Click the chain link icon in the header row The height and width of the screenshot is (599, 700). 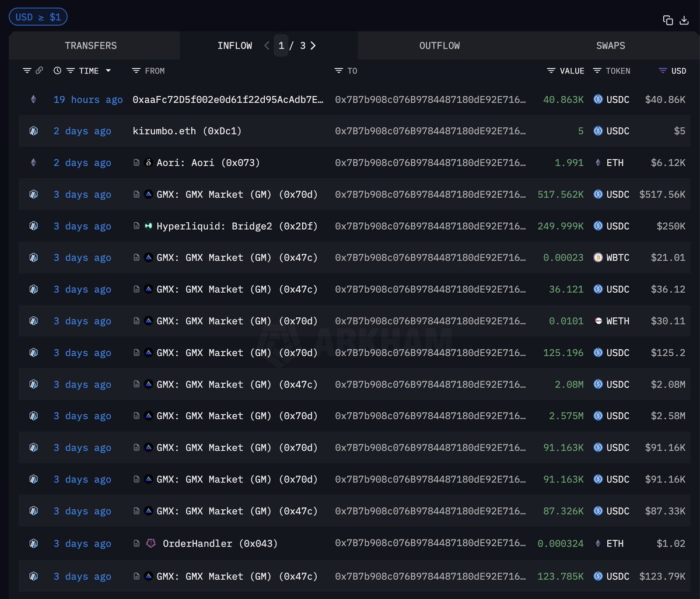[x=40, y=70]
